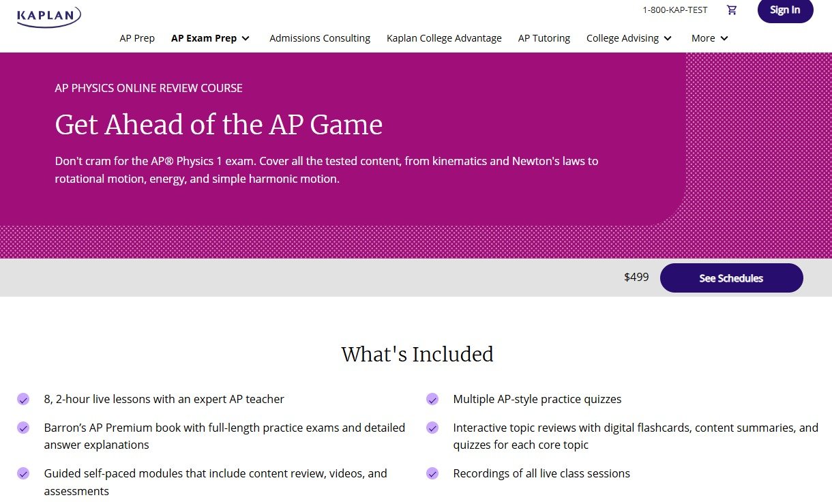Click checkmark icon beside interactive topic reviews

point(432,428)
